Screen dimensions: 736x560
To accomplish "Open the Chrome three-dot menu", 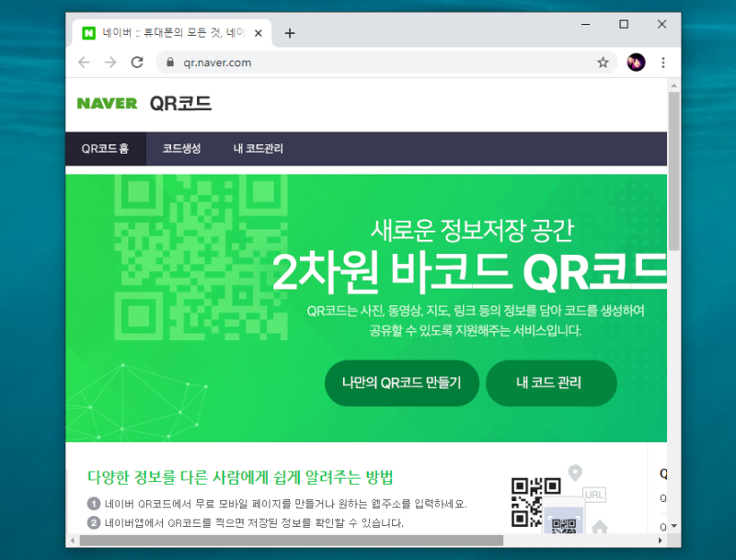I will point(662,63).
